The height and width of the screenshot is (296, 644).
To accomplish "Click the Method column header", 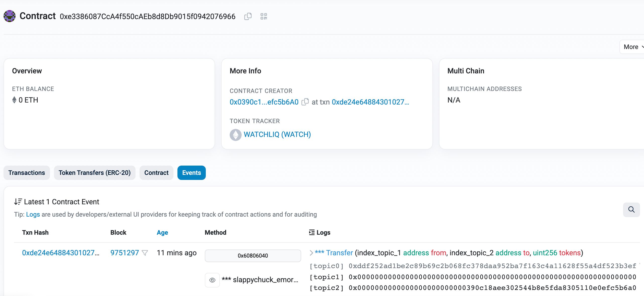I will tap(216, 232).
